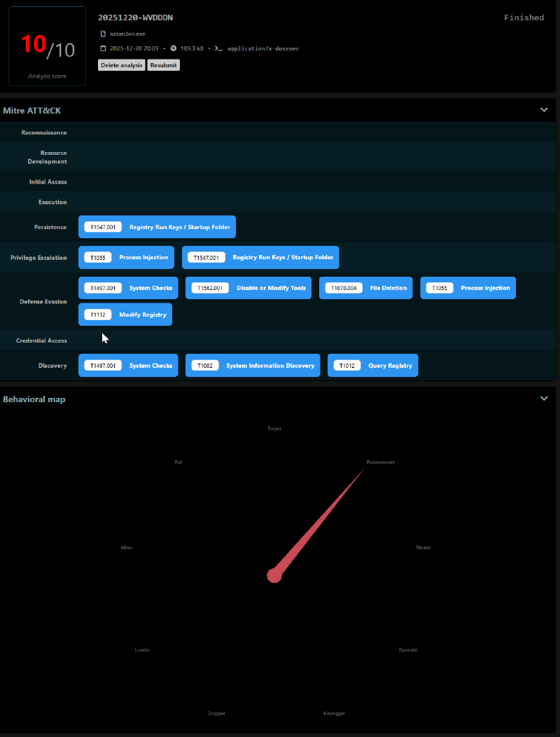Select Registry Run Keys under Privilege Escalation
The width and height of the screenshot is (560, 737).
click(260, 257)
